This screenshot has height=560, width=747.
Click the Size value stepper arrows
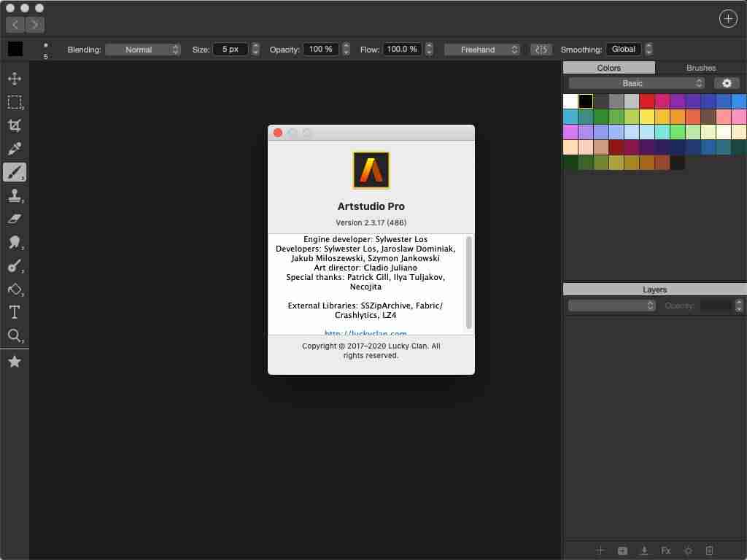pos(255,49)
